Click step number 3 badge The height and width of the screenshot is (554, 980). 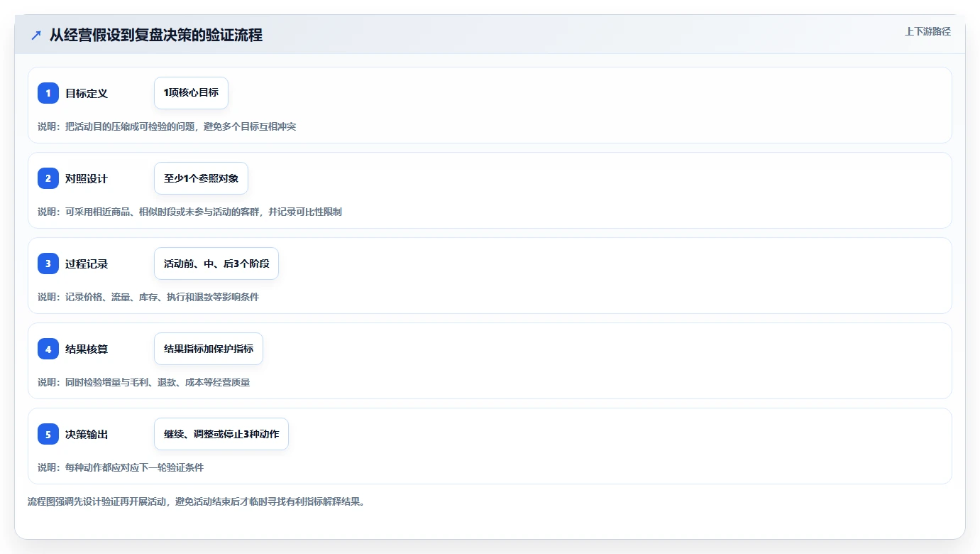coord(48,264)
